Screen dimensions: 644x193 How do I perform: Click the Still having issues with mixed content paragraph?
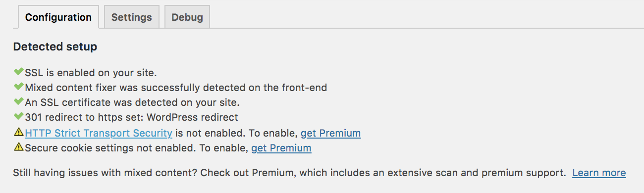[x=289, y=173]
